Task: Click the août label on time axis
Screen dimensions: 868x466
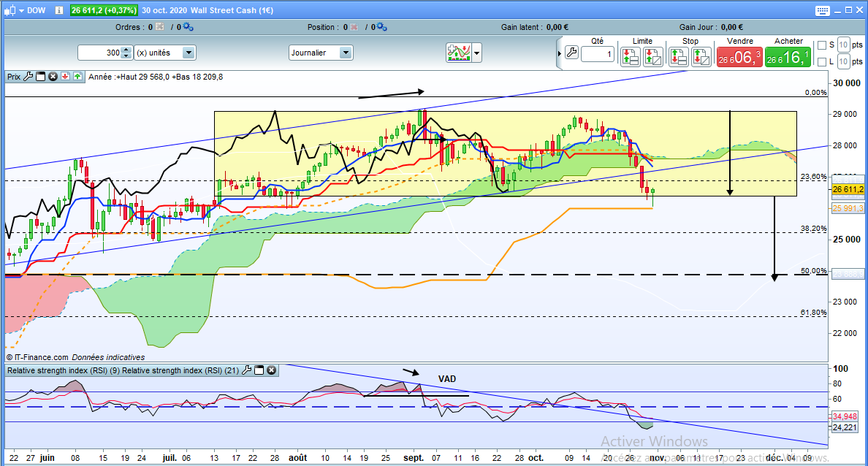Action: [298, 458]
